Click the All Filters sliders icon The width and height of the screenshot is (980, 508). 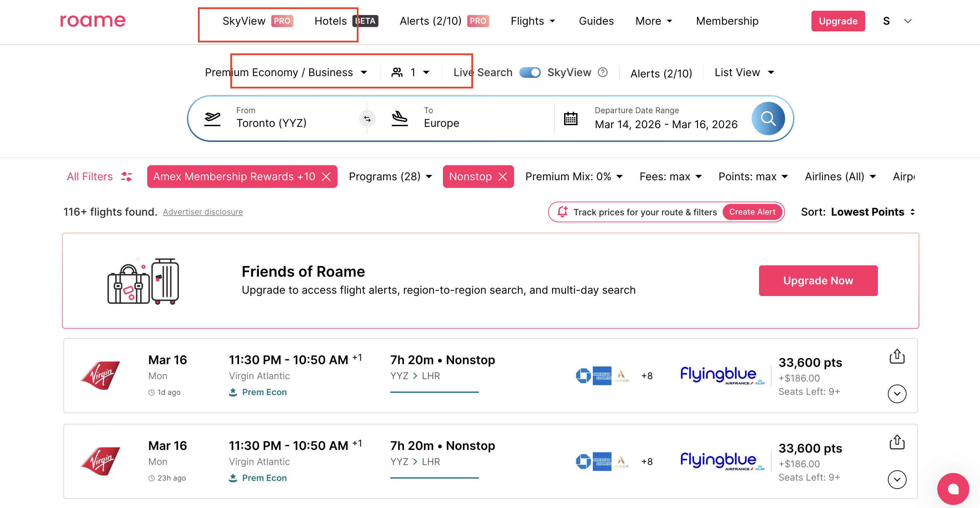[x=127, y=177]
